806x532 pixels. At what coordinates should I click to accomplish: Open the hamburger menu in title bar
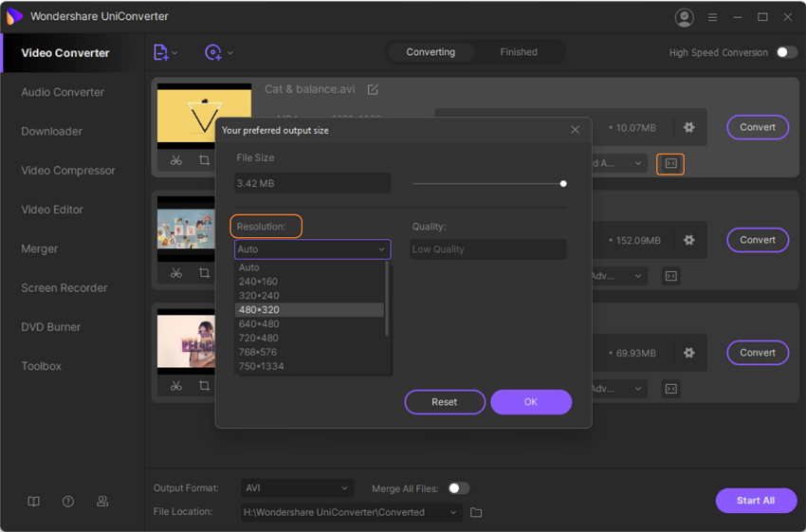pyautogui.click(x=712, y=17)
